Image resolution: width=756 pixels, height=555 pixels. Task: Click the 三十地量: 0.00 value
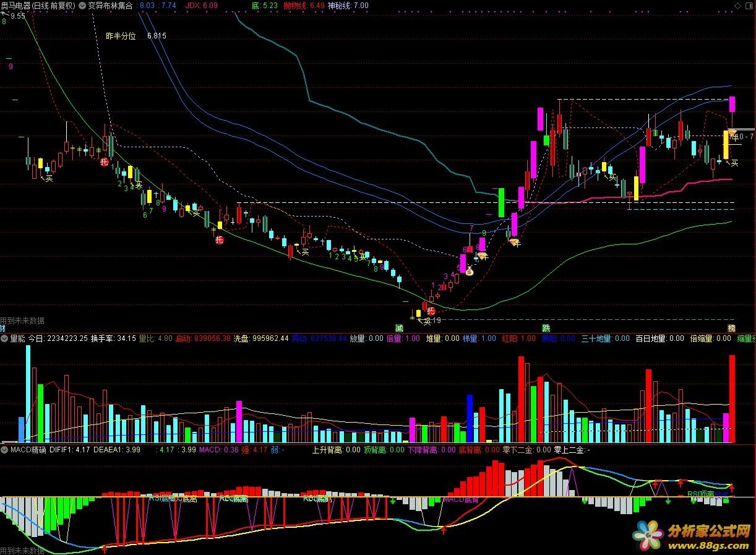coord(606,338)
